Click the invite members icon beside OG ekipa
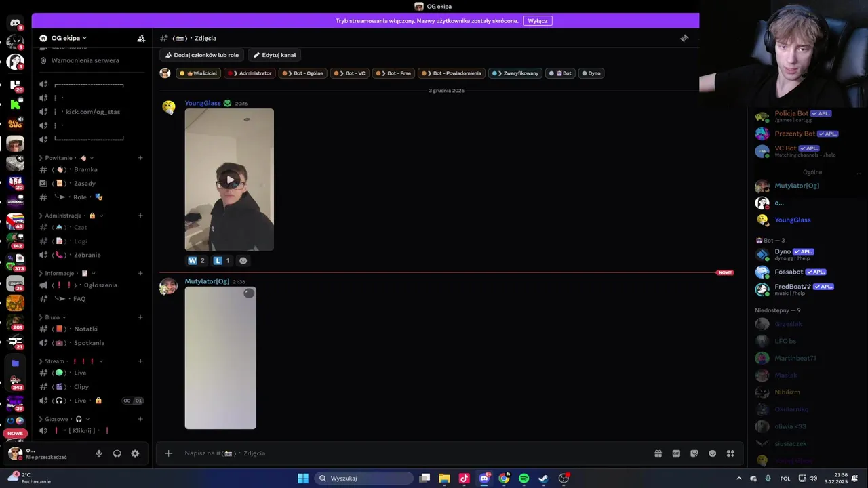This screenshot has height=488, width=868. tap(141, 39)
